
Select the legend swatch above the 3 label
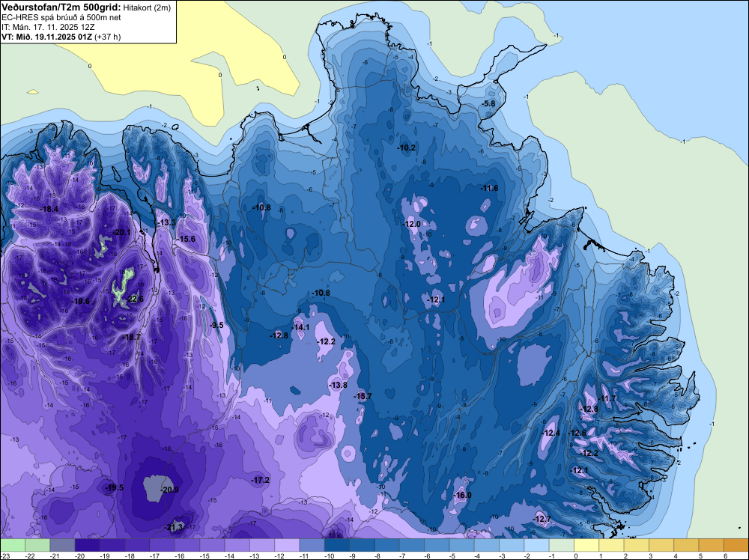[x=661, y=545]
